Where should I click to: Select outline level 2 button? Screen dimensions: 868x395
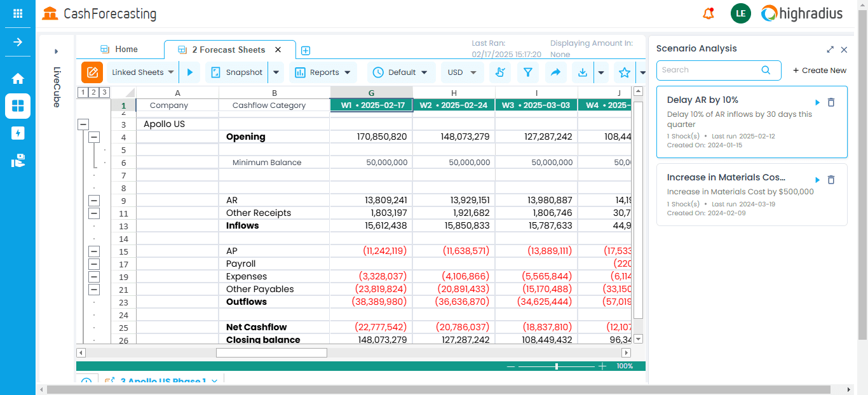tap(93, 93)
